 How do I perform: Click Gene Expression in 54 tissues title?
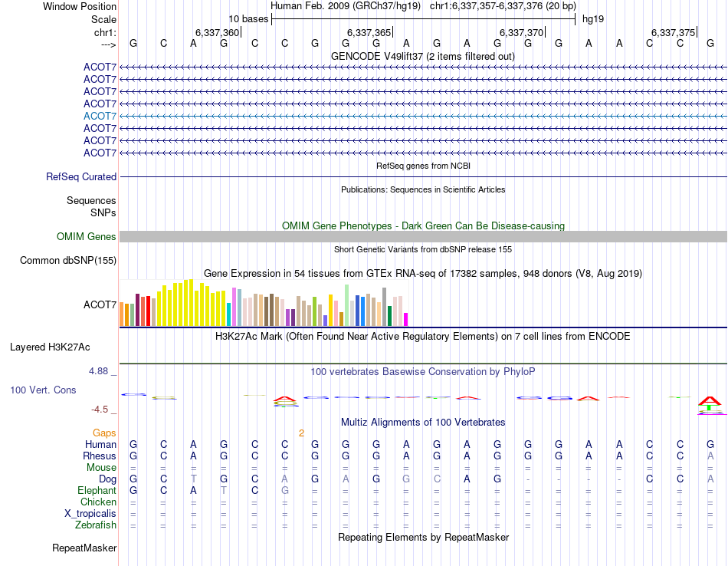point(423,273)
